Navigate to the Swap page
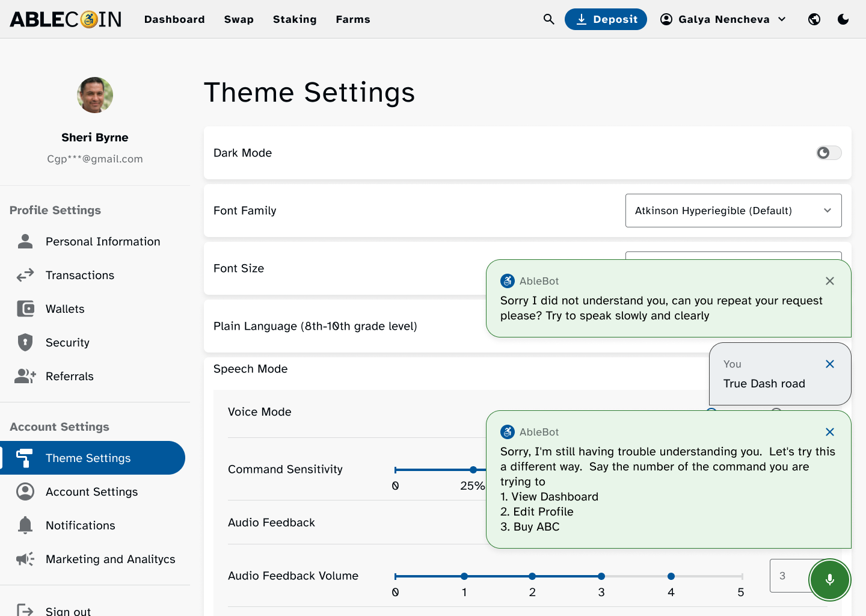The width and height of the screenshot is (866, 616). 239,19
